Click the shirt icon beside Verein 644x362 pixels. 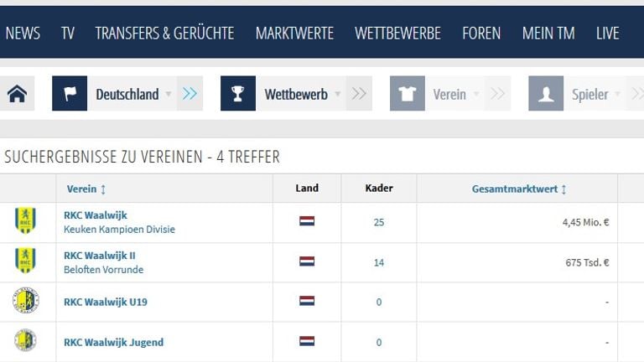pyautogui.click(x=408, y=94)
